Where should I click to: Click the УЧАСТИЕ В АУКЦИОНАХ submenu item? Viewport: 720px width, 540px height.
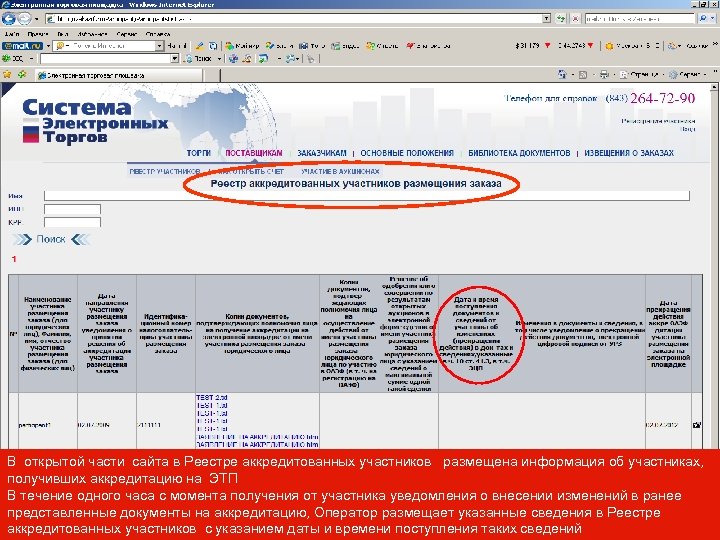(340, 172)
